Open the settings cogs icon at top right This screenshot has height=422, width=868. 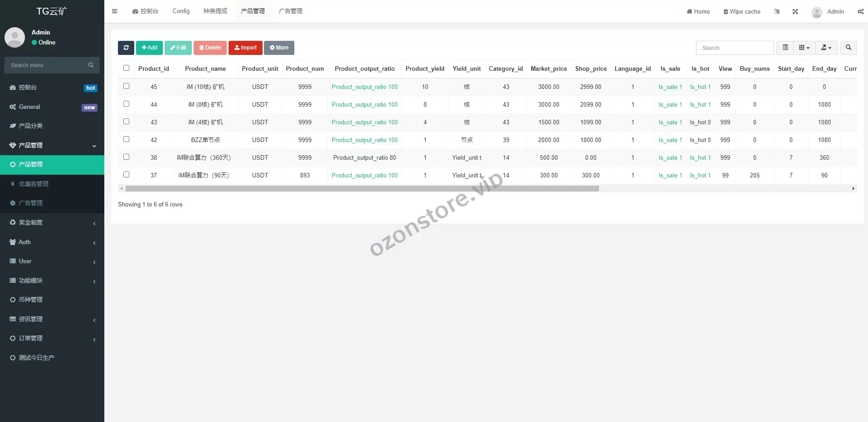coord(860,12)
